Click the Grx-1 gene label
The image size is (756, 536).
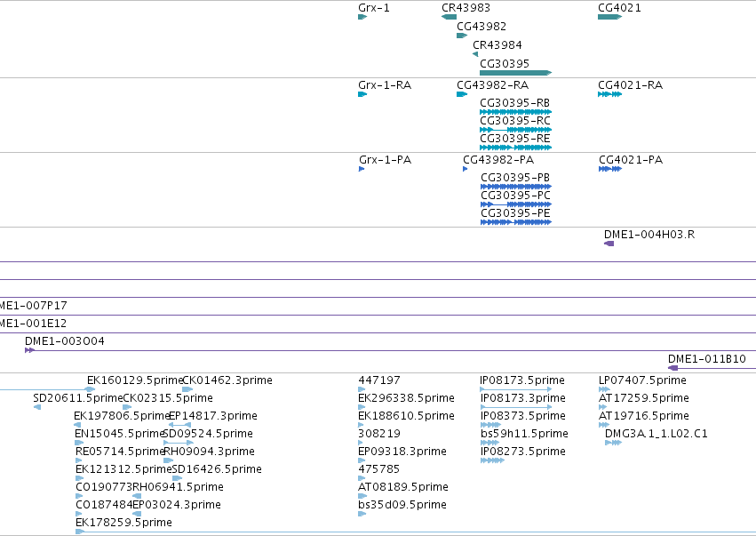[374, 8]
